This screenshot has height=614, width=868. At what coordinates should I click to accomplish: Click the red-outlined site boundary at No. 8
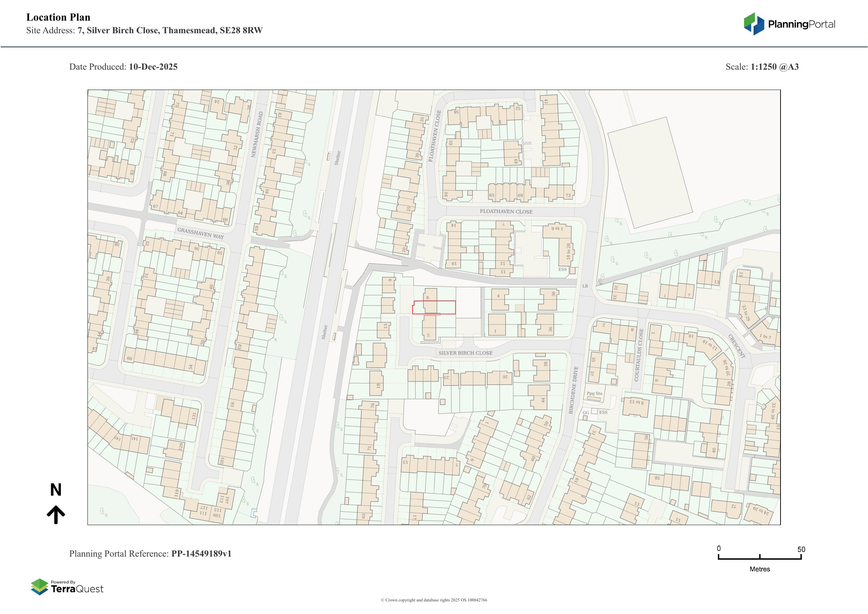[x=433, y=307]
